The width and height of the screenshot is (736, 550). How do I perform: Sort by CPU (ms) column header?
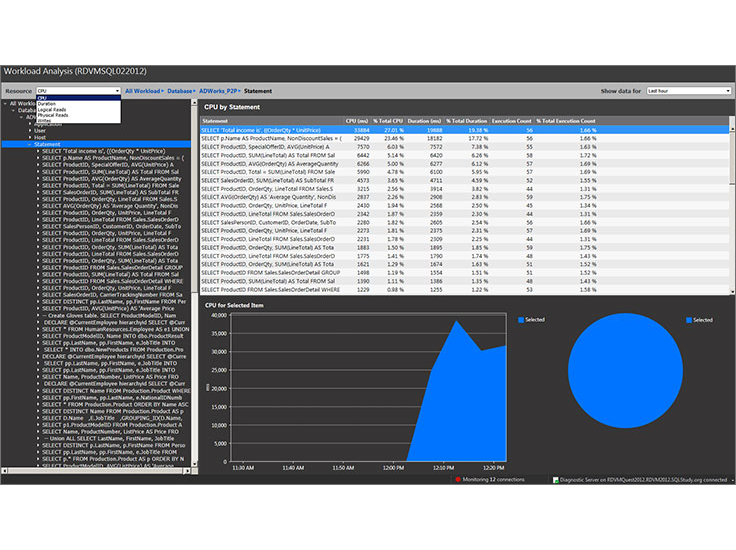pos(357,121)
